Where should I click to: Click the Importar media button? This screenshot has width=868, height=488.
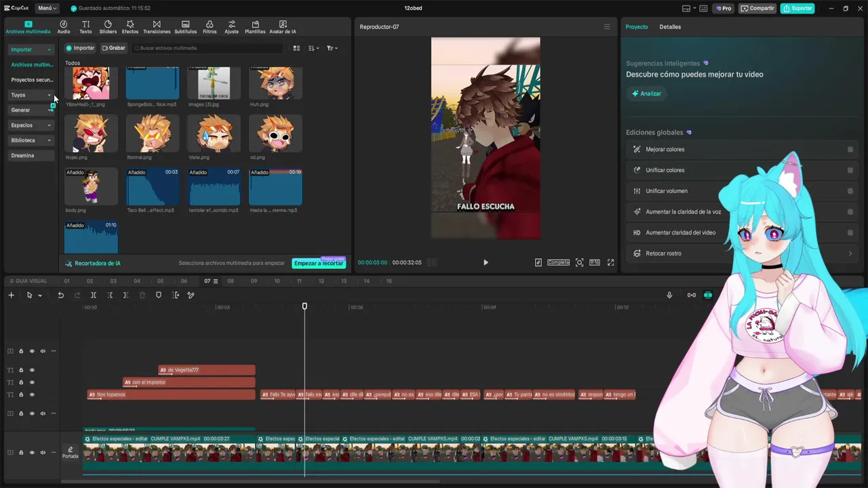coord(80,48)
